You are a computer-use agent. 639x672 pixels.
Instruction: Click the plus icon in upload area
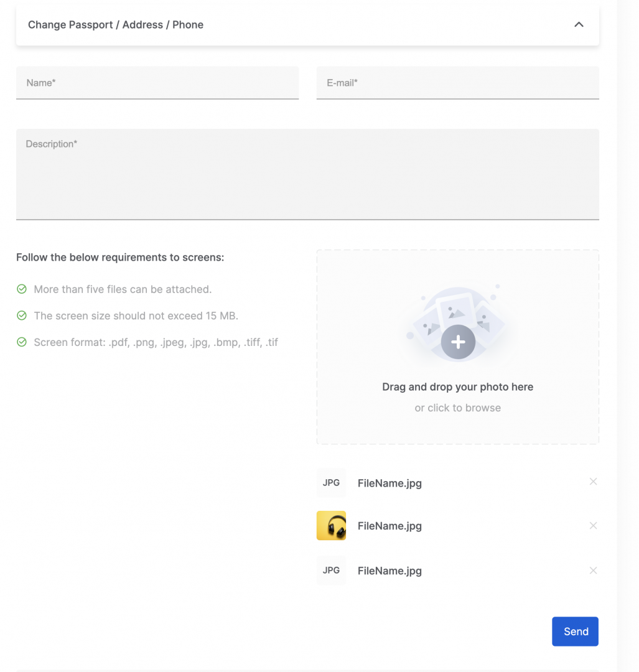[x=458, y=342]
